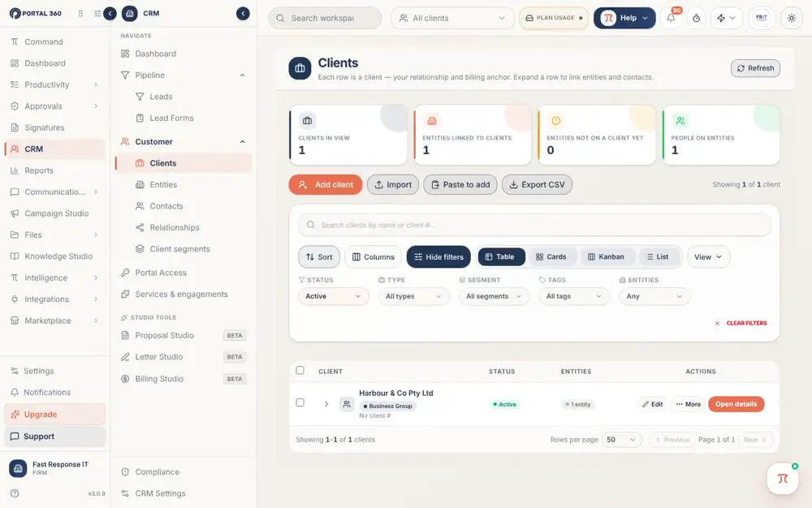Open rows per page dropdown
This screenshot has width=812, height=508.
coord(621,440)
